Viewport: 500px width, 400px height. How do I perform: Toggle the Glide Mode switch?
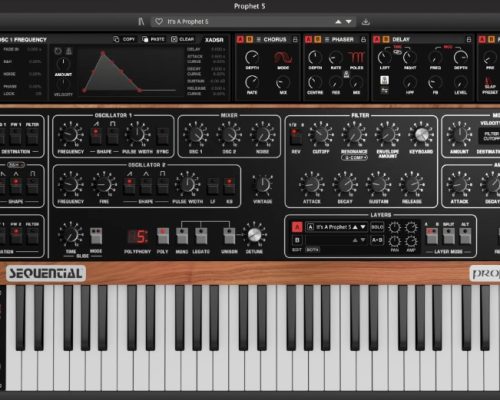pos(96,236)
